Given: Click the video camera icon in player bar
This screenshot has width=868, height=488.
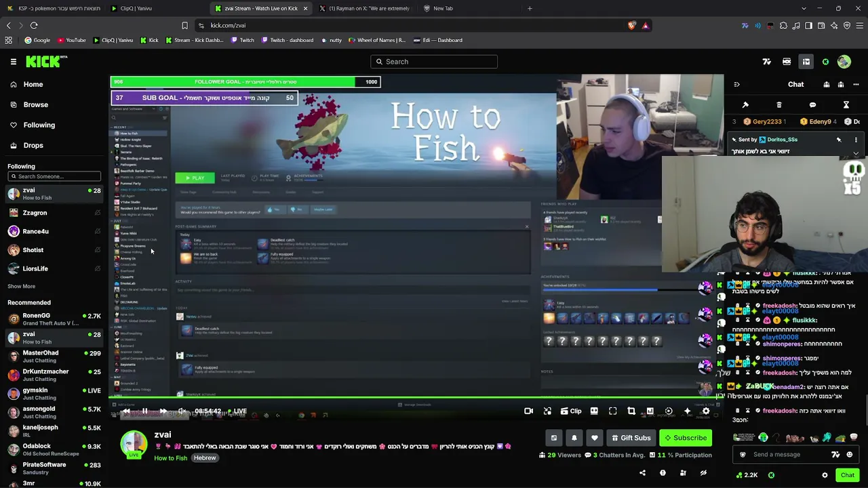Looking at the screenshot, I should point(528,411).
